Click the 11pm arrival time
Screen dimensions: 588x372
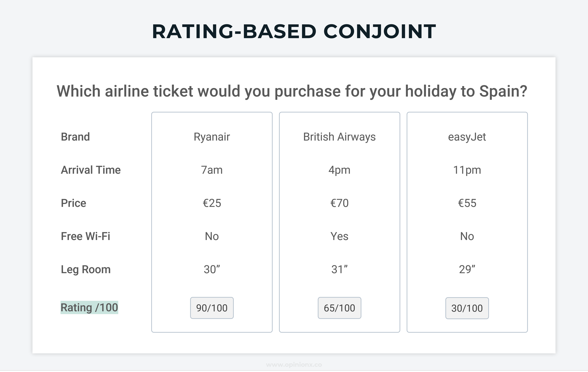point(467,170)
